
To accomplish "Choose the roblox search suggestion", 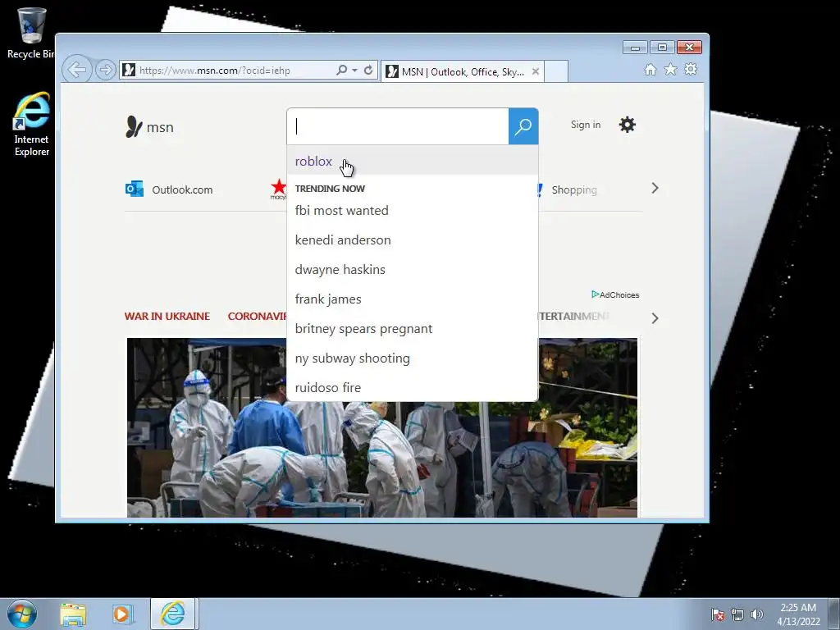I will coord(413,161).
